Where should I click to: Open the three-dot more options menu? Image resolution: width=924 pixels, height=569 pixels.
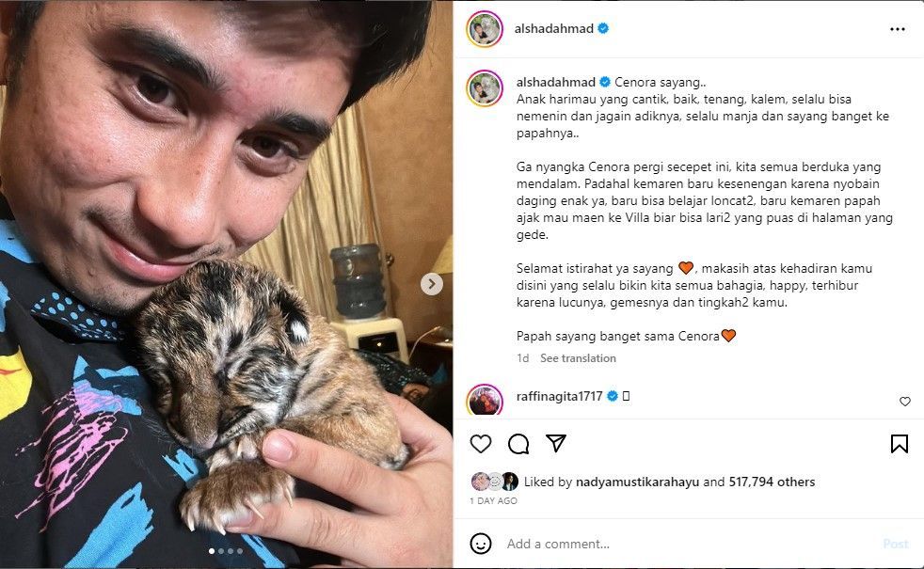[x=897, y=29]
